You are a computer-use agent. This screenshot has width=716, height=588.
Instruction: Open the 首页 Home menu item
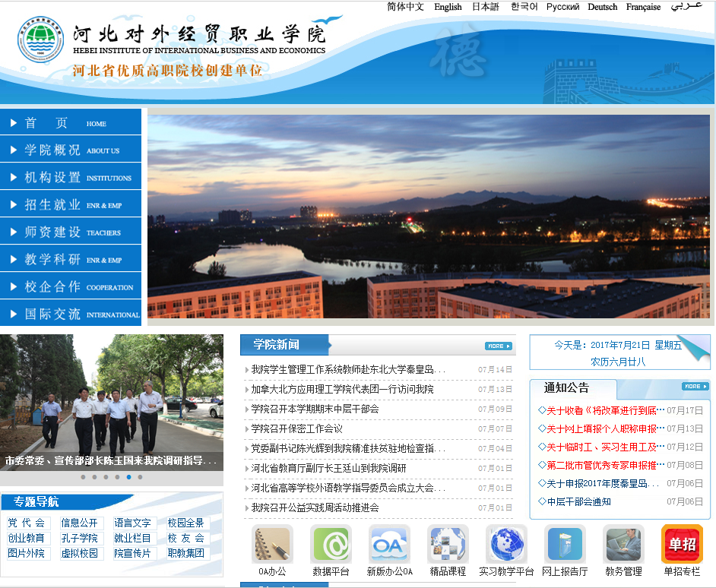tap(71, 123)
